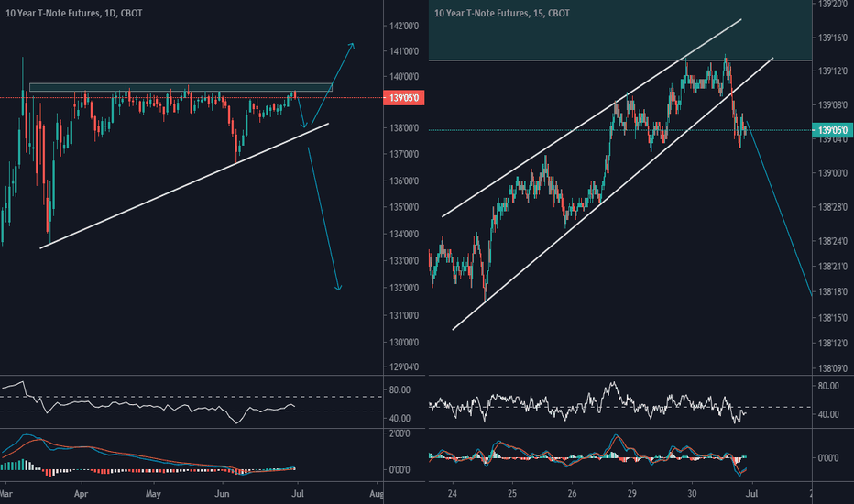Click the 25 date label on the 15-minute chart
This screenshot has height=504, width=854.
click(x=512, y=494)
